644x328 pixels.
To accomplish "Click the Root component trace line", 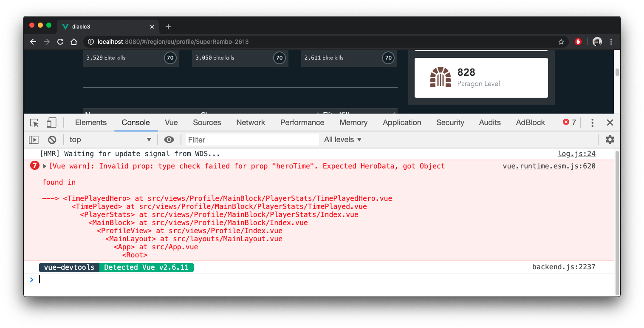I will click(x=135, y=255).
